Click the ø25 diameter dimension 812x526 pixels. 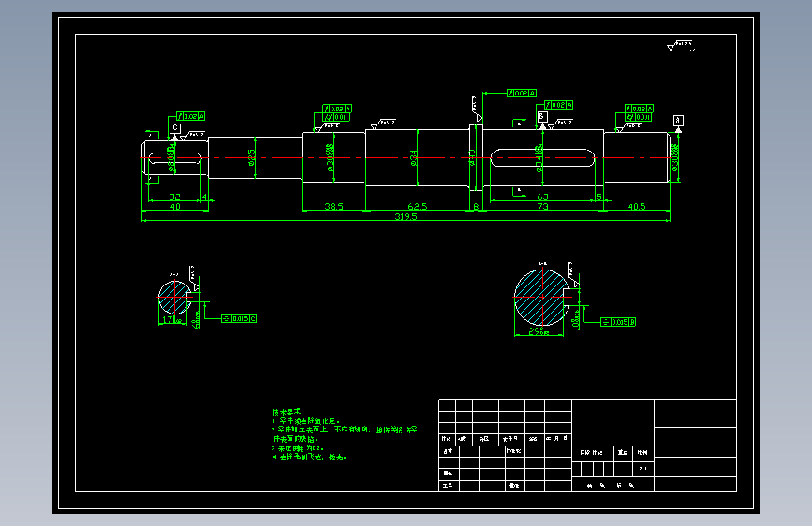coord(252,157)
